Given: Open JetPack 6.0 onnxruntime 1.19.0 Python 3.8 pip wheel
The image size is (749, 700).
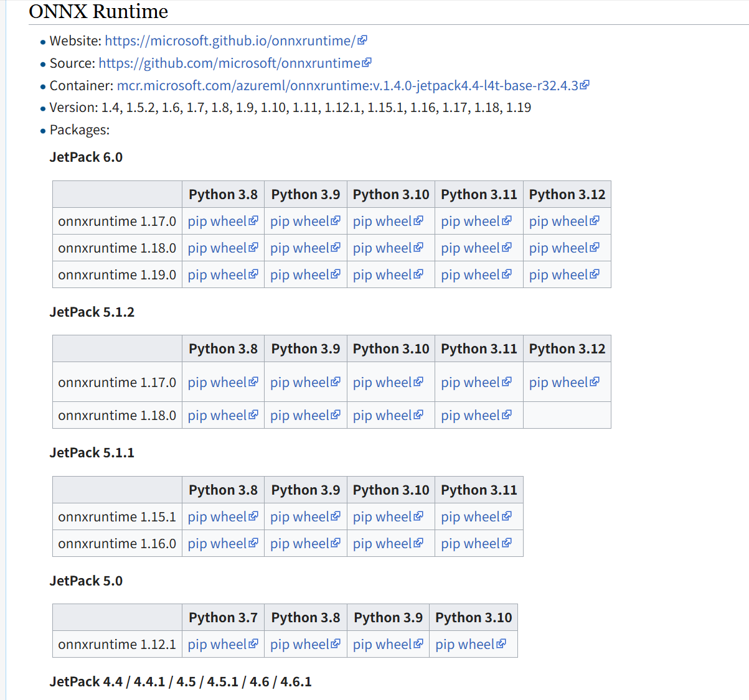Looking at the screenshot, I should (223, 275).
